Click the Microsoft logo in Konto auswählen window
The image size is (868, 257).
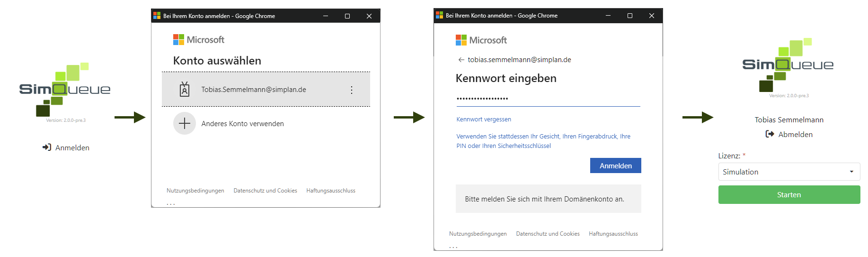pyautogui.click(x=199, y=40)
